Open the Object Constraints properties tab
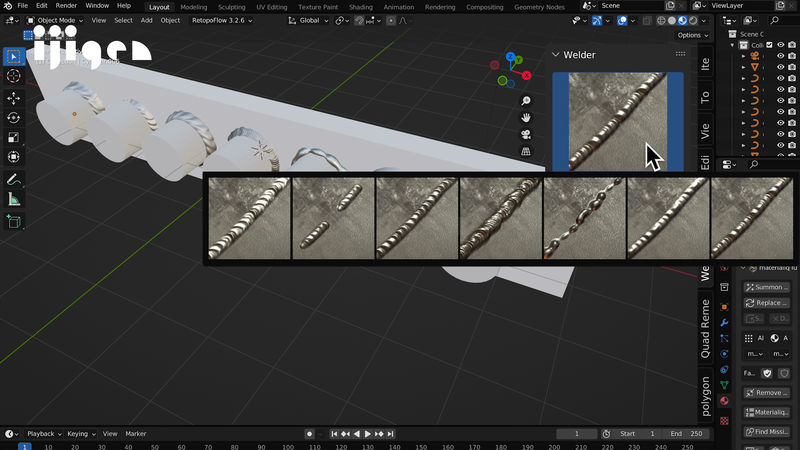Viewport: 800px width, 450px height. click(x=724, y=369)
